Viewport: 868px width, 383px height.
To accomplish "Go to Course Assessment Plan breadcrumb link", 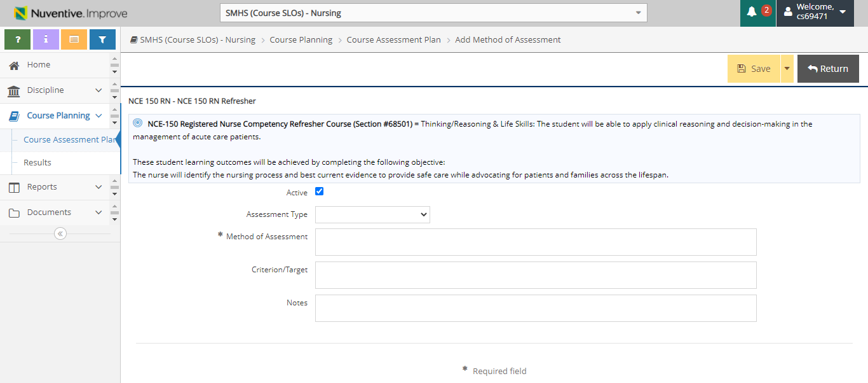I will point(393,39).
